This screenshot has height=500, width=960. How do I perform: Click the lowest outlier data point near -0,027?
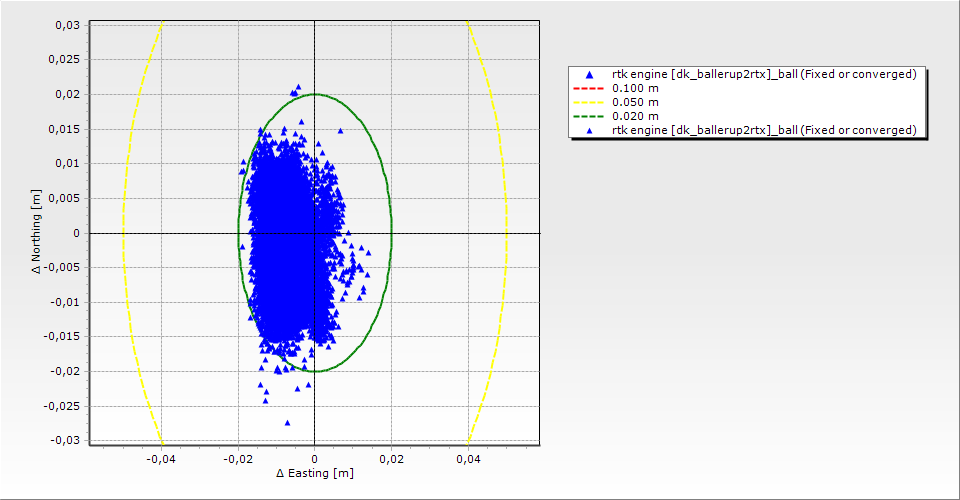(x=287, y=423)
